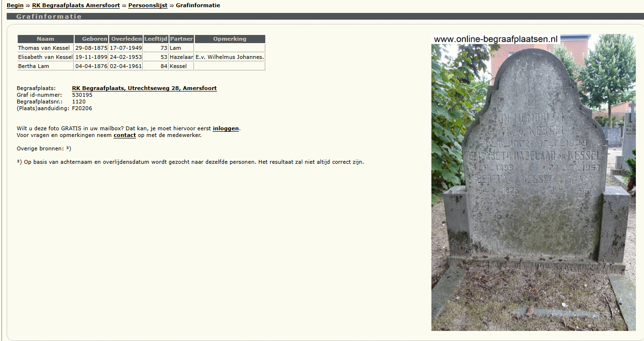This screenshot has height=341, width=644.
Task: Click the contact link for the medewerker
Action: (x=124, y=135)
